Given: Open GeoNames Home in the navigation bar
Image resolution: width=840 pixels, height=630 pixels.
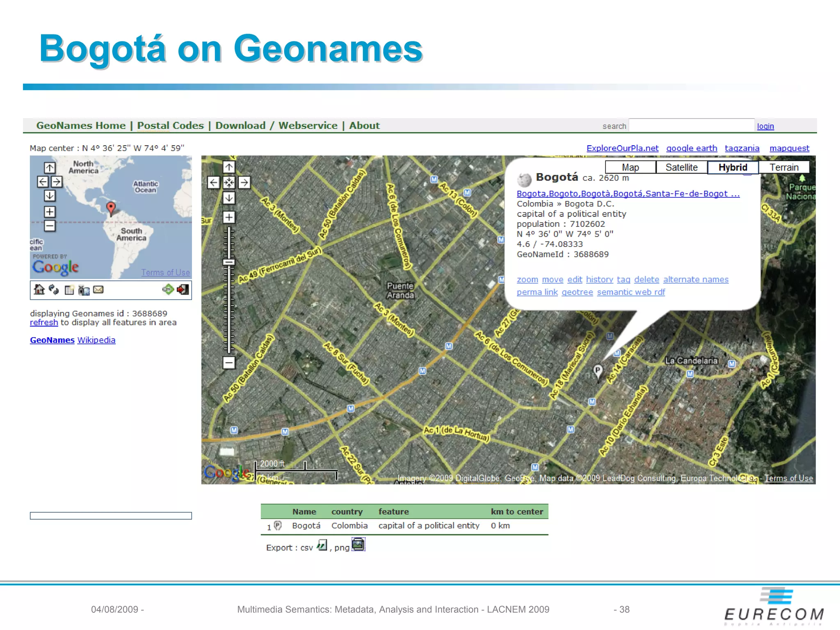Looking at the screenshot, I should click(x=81, y=126).
